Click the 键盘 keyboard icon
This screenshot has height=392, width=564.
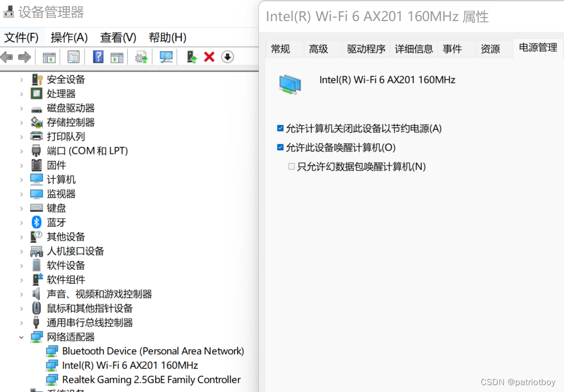[x=36, y=207]
